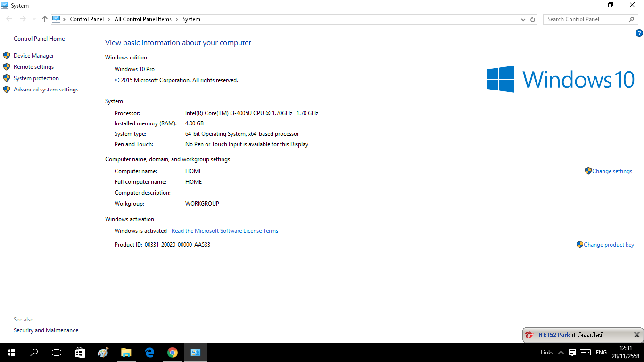The height and width of the screenshot is (362, 644).
Task: Expand the chevron after Control Panel breadcrumb
Action: tap(109, 19)
